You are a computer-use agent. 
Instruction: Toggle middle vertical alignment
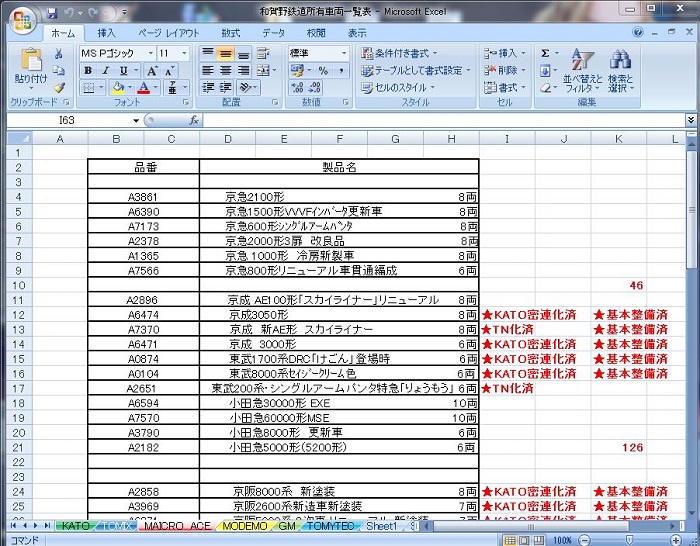(x=225, y=54)
